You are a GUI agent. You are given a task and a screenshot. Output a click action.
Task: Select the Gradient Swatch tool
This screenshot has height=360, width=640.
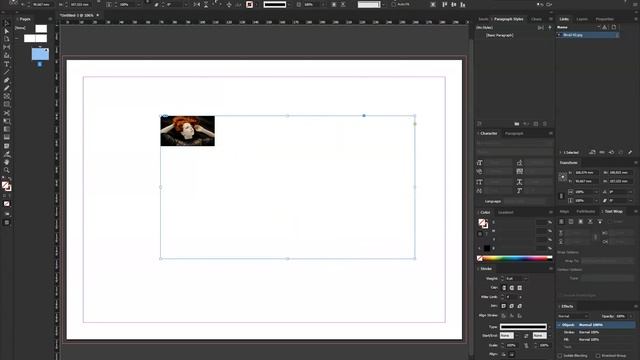[x=7, y=129]
